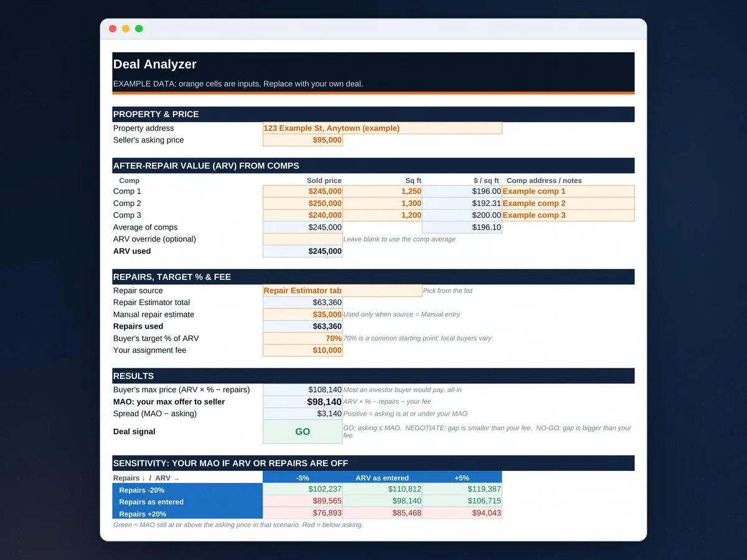Select the $196.00 per sq ft cell
This screenshot has height=560, width=747.
click(x=462, y=191)
